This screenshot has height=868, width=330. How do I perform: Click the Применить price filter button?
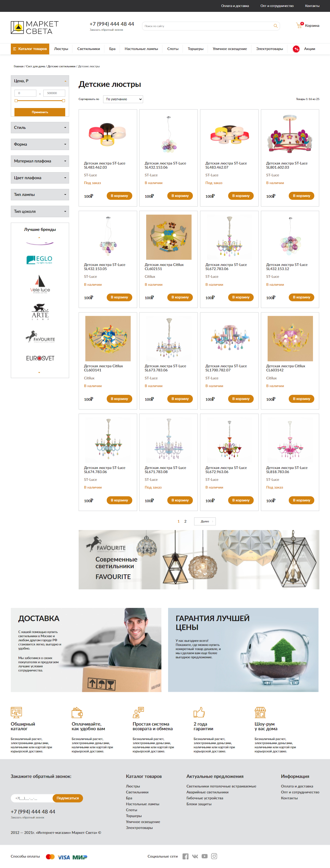[40, 112]
